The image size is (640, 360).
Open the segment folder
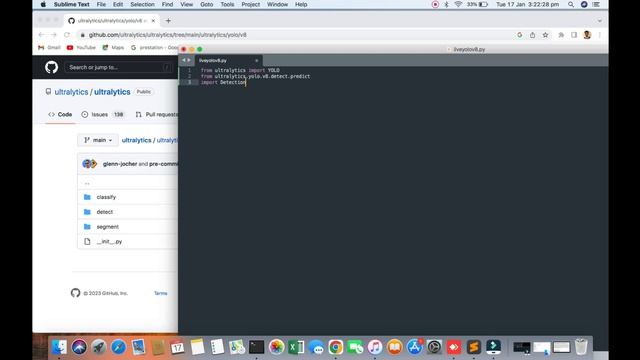[108, 227]
